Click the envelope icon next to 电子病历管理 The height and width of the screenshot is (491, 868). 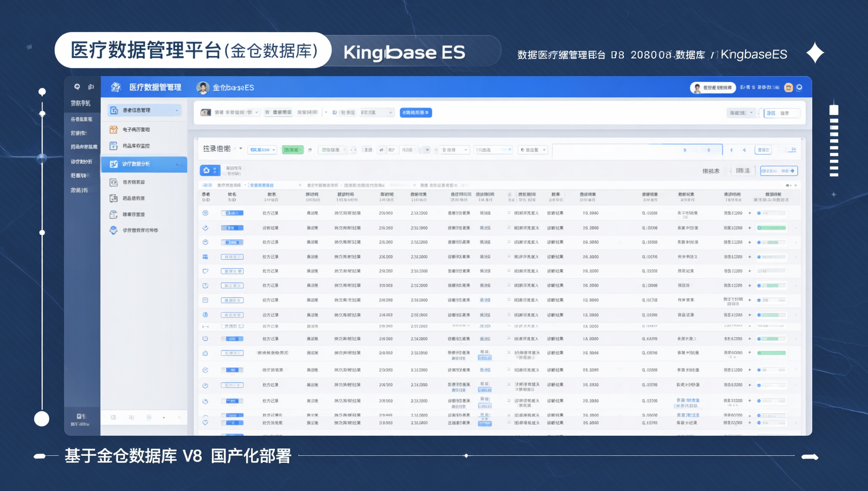(x=113, y=129)
